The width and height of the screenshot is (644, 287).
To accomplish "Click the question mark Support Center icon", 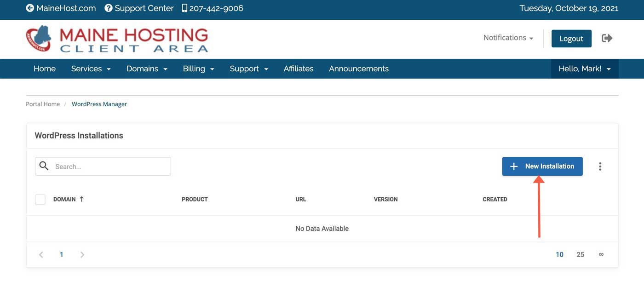I will point(107,8).
